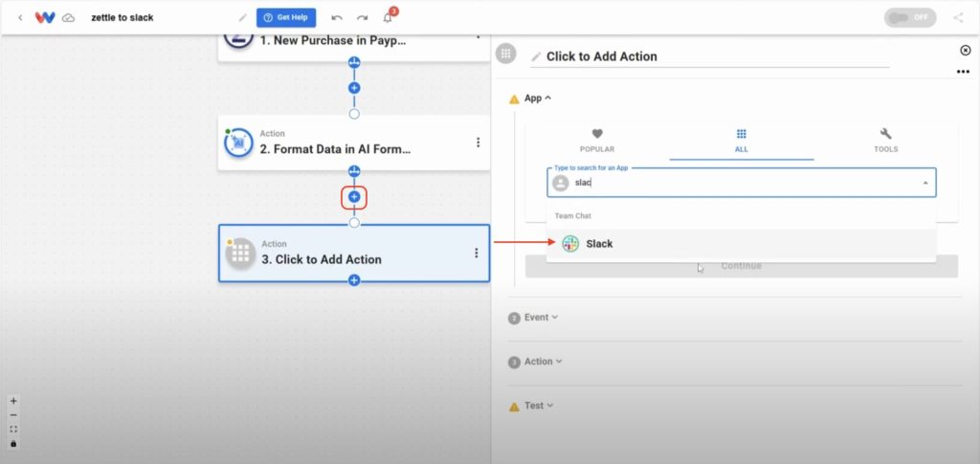This screenshot has height=464, width=980.
Task: Click the step 3 grid app icon
Action: [240, 253]
